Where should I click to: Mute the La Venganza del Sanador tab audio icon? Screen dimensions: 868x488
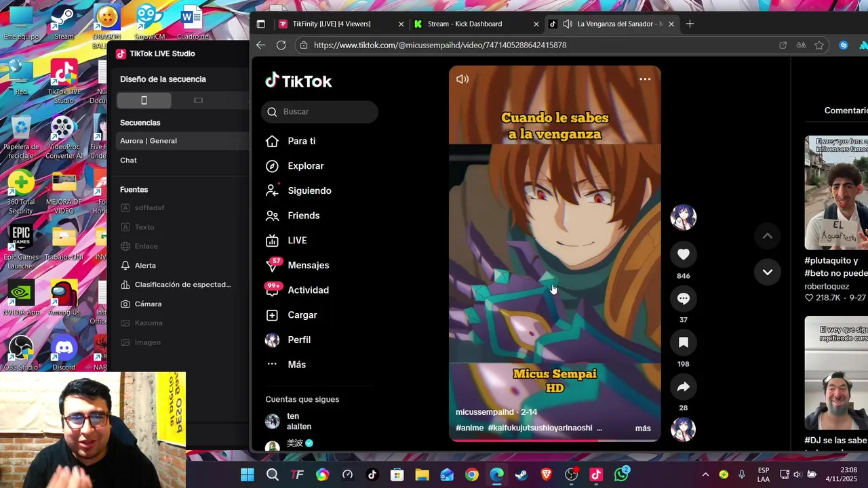click(x=568, y=24)
